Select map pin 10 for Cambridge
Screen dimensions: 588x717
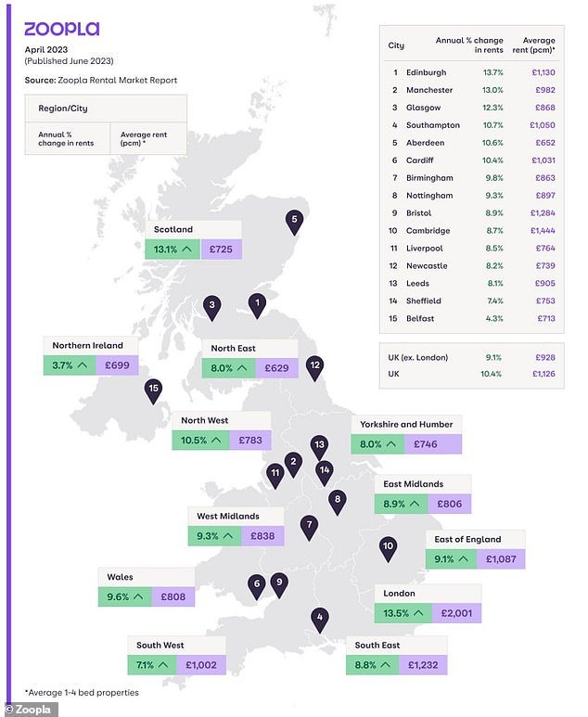(x=389, y=547)
